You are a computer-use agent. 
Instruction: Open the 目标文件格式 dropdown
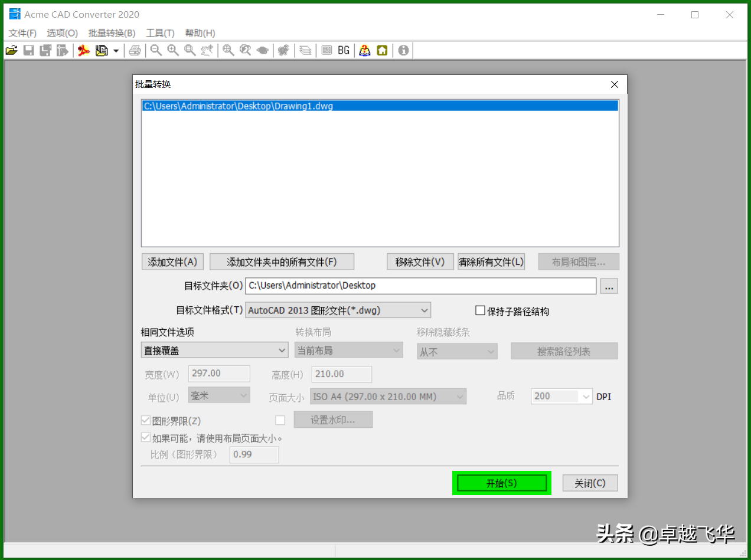338,310
